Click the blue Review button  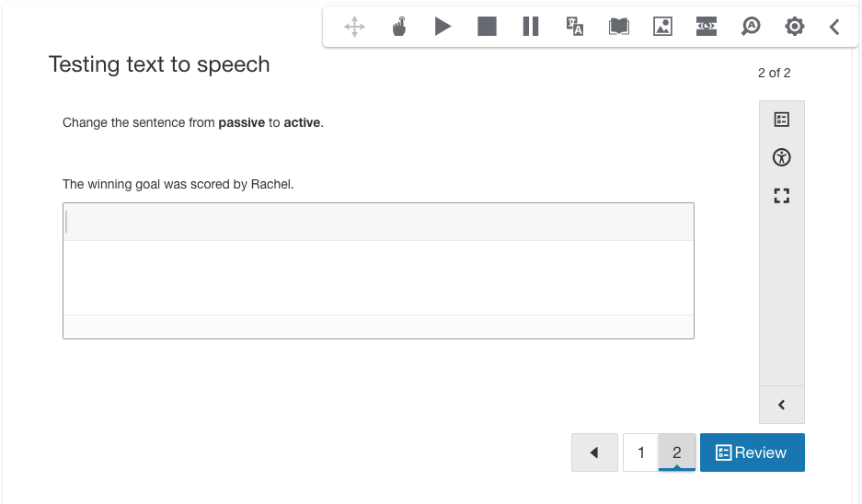752,452
